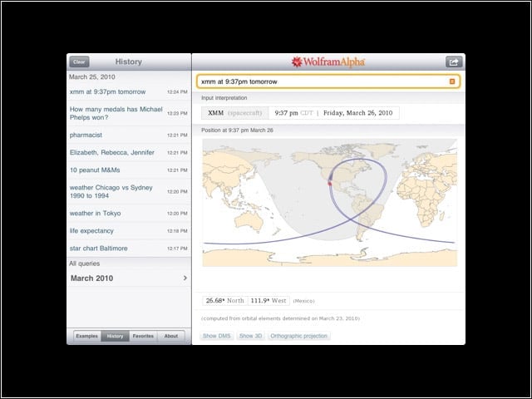Switch to the Examples tab
Image resolution: width=532 pixels, height=399 pixels.
pyautogui.click(x=87, y=336)
